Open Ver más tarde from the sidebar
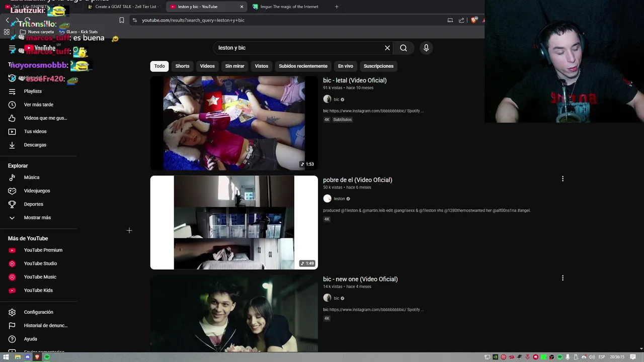 click(38, 105)
